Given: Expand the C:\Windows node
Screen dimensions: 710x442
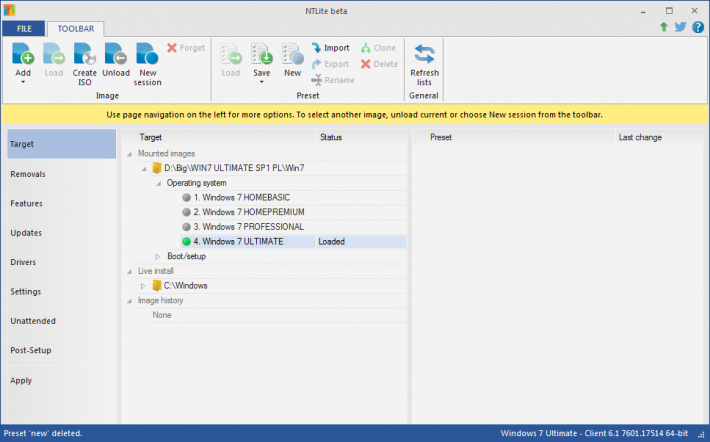Looking at the screenshot, I should [143, 286].
